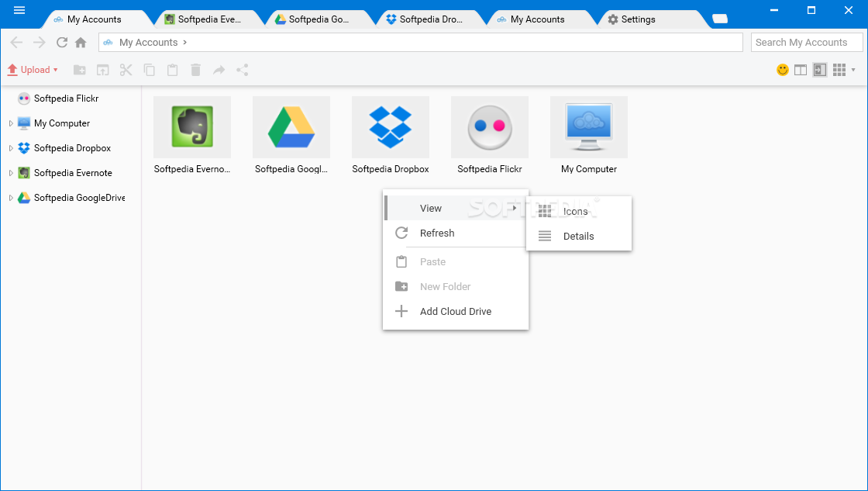Image resolution: width=868 pixels, height=491 pixels.
Task: Select Softpedia Flickr in the sidebar
Action: pos(66,99)
